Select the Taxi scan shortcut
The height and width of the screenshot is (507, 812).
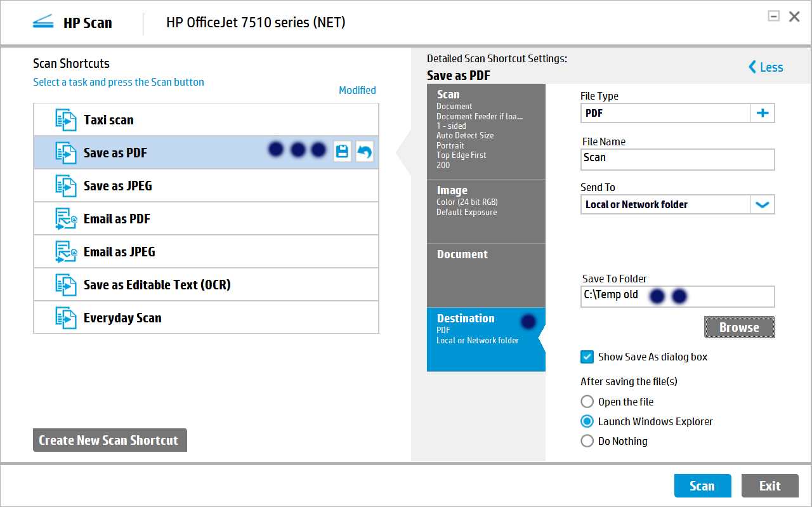click(206, 120)
